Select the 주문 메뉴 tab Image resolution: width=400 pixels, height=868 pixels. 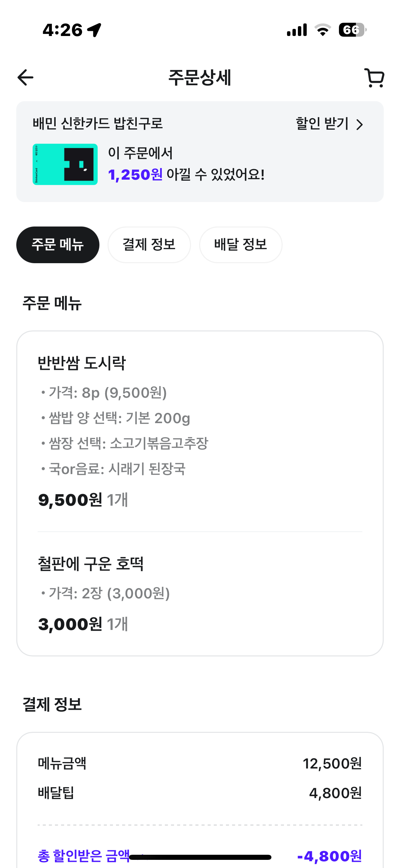58,245
